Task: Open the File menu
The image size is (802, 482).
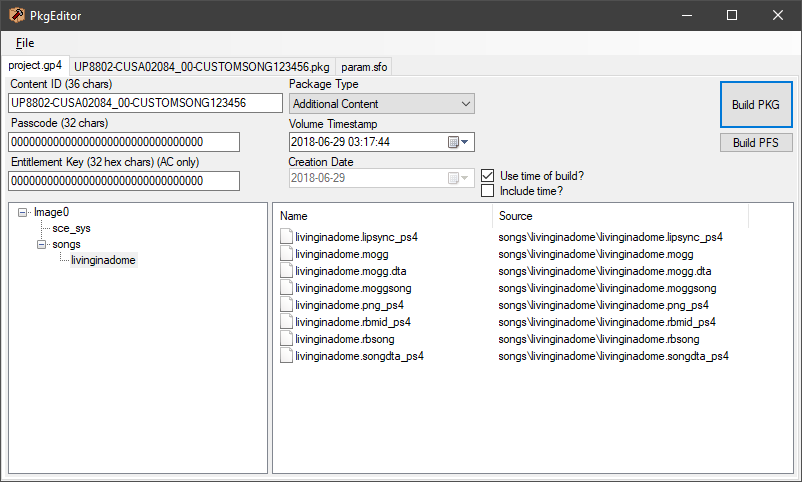Action: (x=25, y=43)
